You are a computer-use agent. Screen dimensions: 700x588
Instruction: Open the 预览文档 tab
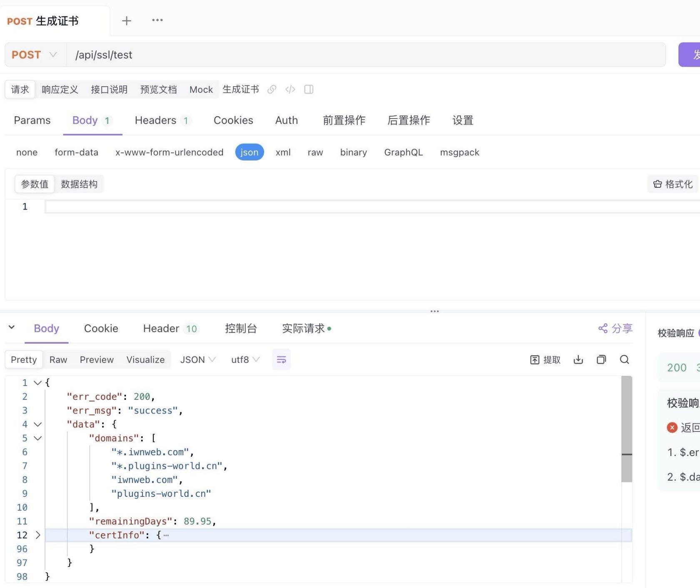(158, 90)
